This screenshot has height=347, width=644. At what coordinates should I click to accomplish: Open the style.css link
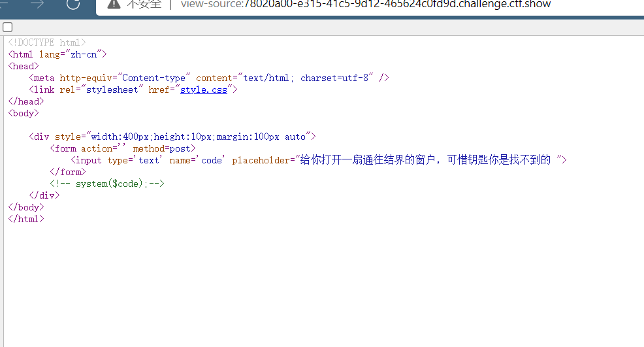point(204,90)
